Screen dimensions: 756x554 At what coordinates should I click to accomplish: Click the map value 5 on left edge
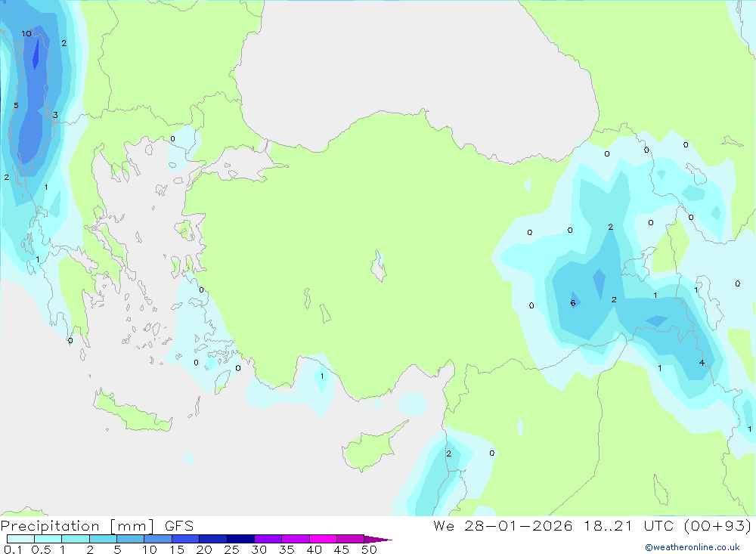(x=16, y=105)
